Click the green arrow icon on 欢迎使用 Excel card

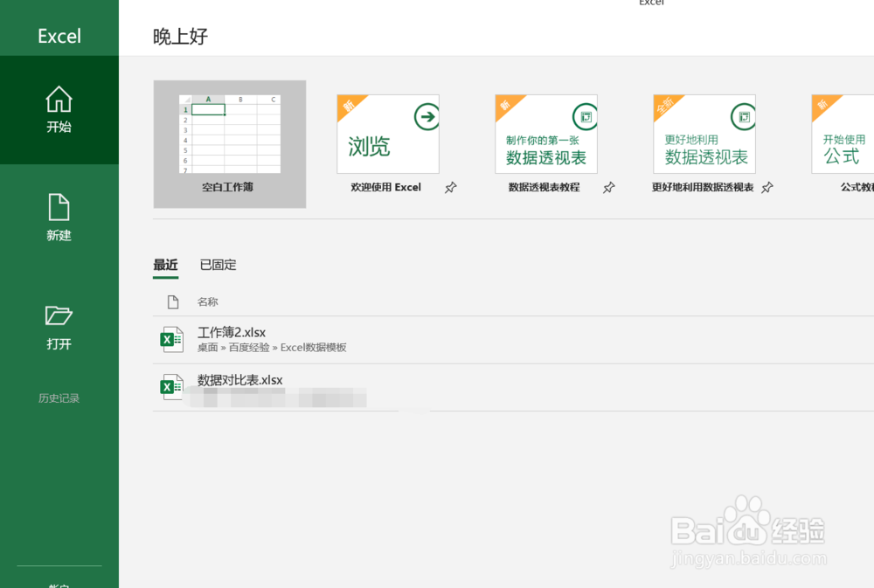pos(426,114)
